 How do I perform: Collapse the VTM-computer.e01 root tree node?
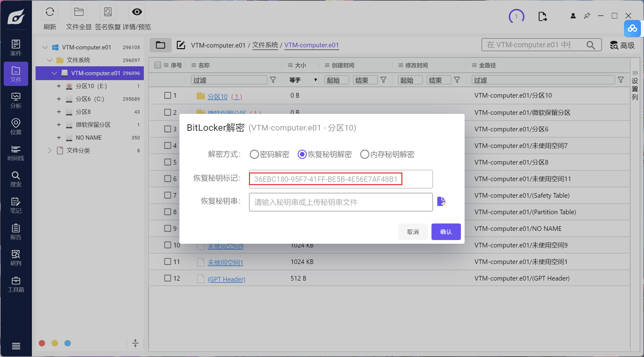[x=45, y=47]
